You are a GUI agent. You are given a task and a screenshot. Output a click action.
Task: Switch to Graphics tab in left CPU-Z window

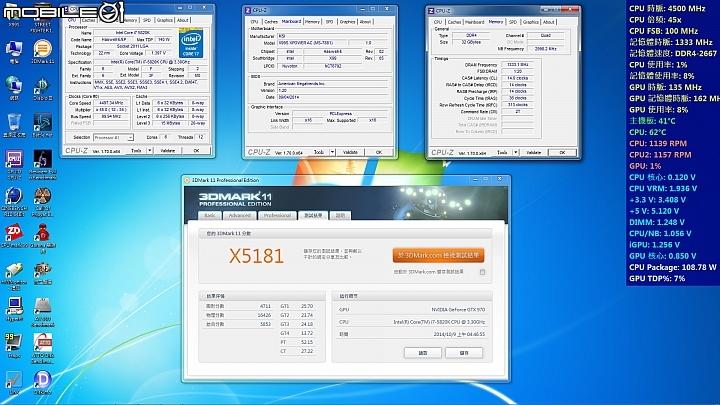pos(164,20)
